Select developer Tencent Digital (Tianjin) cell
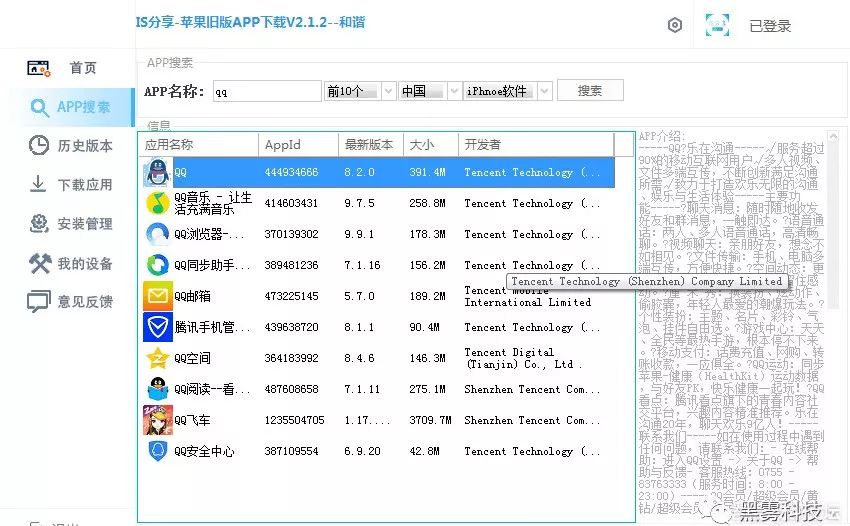Viewport: 850px width, 526px height. pos(523,358)
